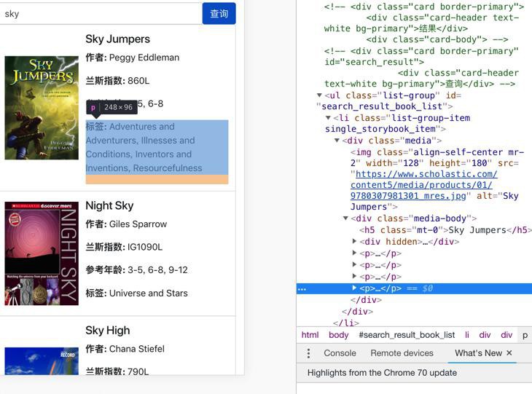Image resolution: width=532 pixels, height=394 pixels.
Task: Click the ellipsis beside the selected DOM row
Action: click(x=302, y=289)
